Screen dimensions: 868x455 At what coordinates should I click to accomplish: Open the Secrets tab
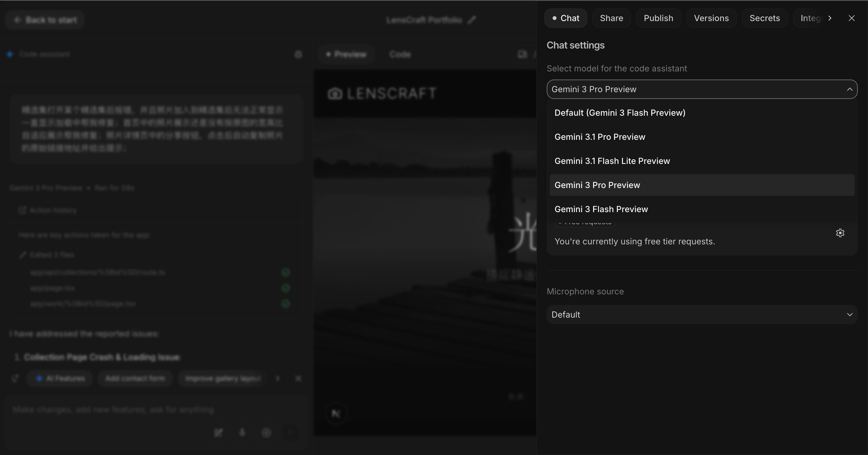click(764, 18)
